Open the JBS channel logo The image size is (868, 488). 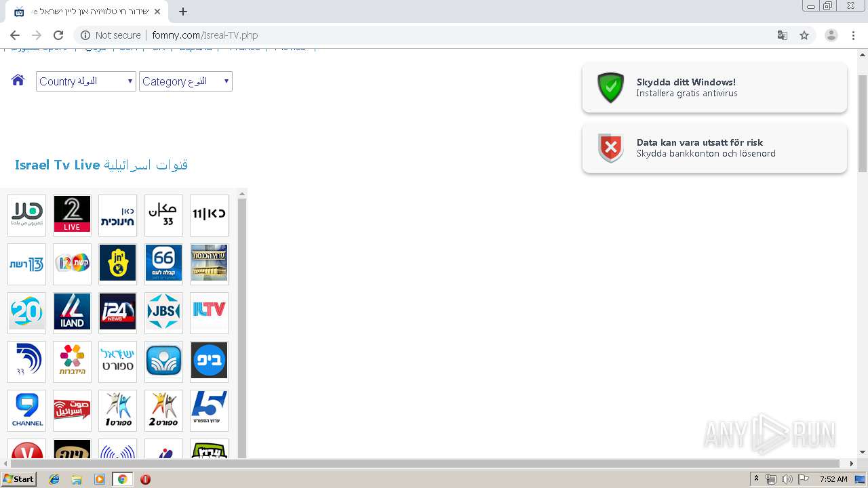click(163, 313)
